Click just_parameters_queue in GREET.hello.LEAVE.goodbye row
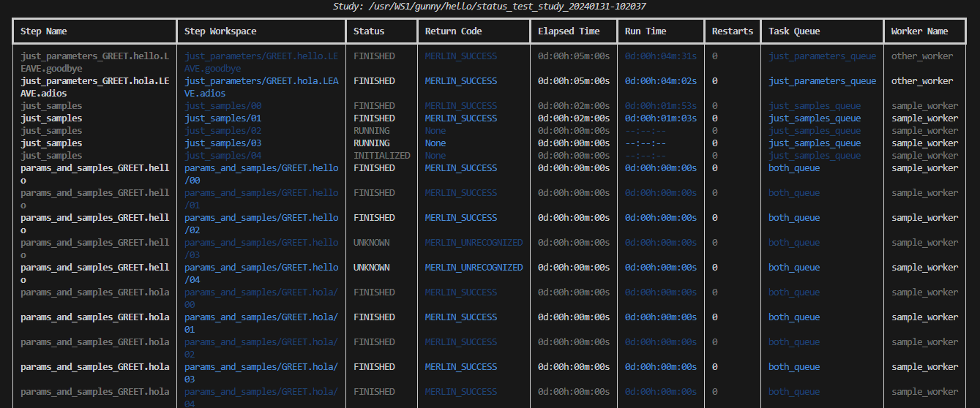The image size is (980, 408). click(822, 56)
